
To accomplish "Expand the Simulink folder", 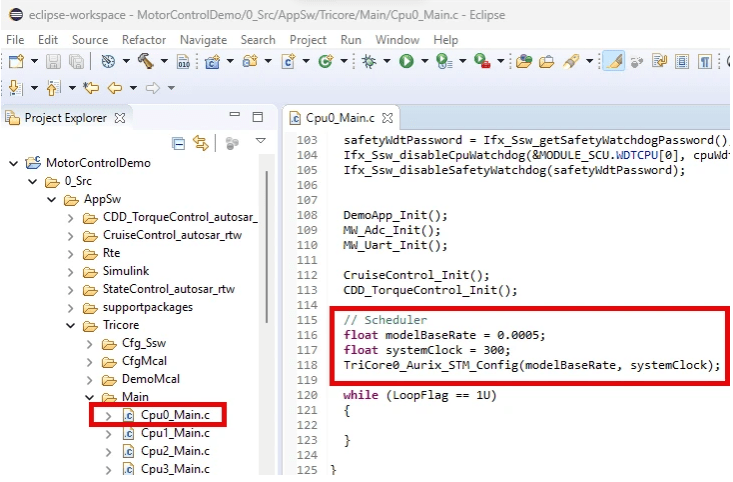I will click(71, 271).
